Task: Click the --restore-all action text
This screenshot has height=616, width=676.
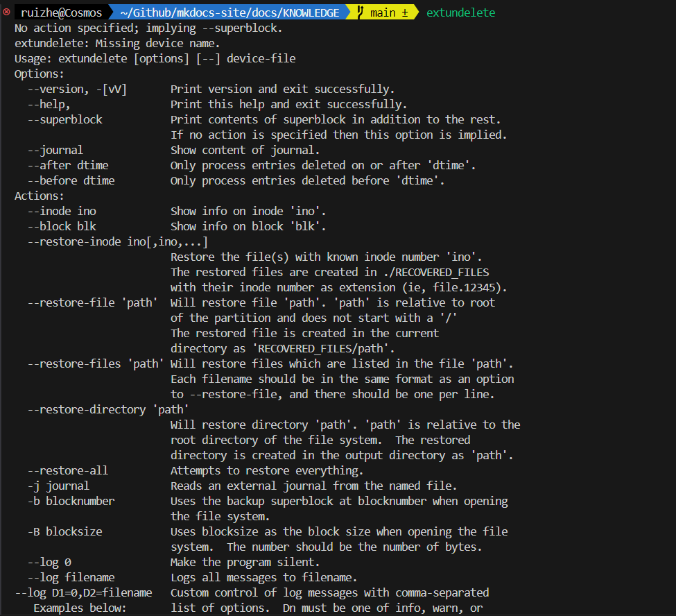Action: click(x=68, y=470)
